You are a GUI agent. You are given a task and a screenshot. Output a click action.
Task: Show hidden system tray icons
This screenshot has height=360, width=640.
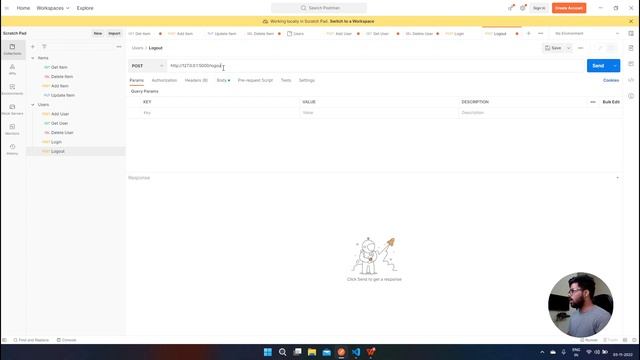(x=542, y=352)
